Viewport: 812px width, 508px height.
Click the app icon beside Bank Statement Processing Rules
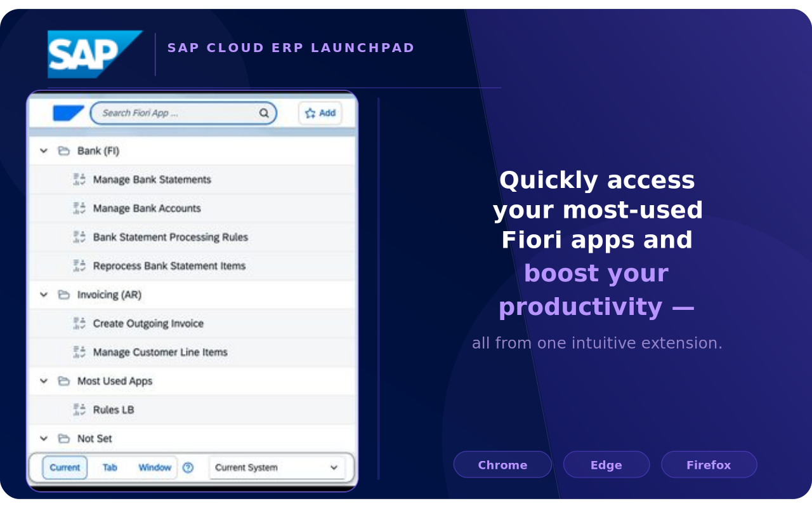tap(79, 237)
